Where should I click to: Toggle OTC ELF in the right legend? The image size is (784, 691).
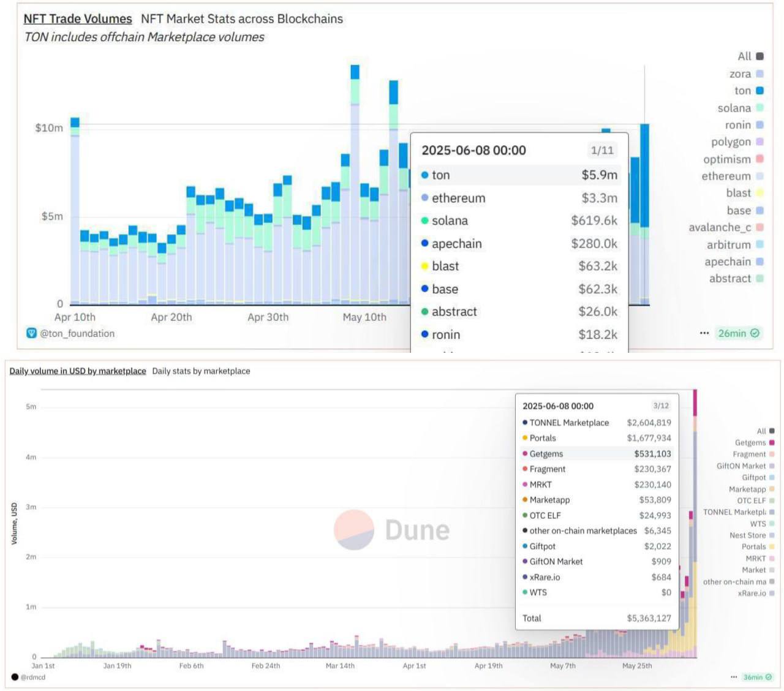756,500
